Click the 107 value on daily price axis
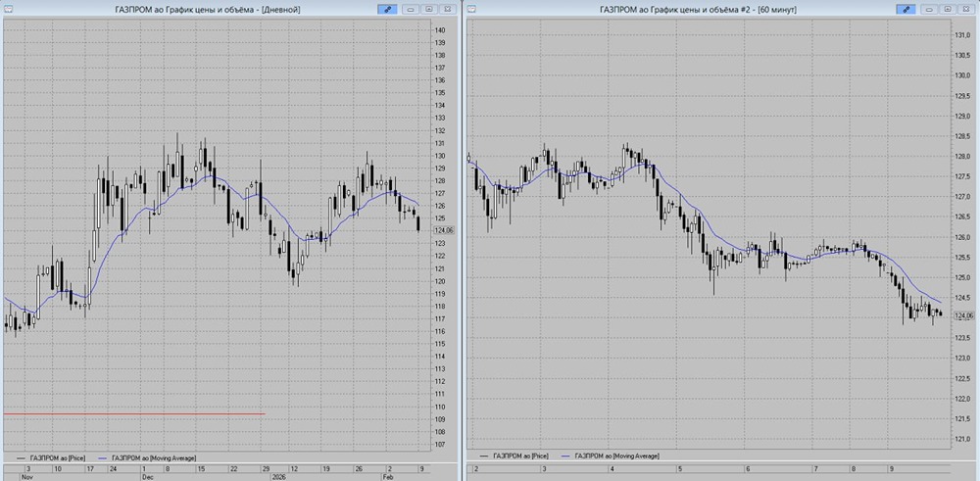The image size is (980, 481). click(x=439, y=444)
